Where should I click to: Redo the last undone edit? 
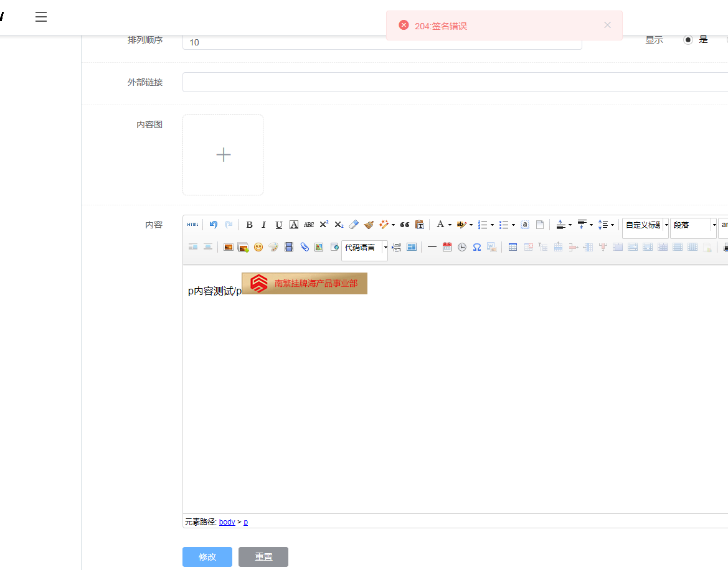tap(229, 225)
